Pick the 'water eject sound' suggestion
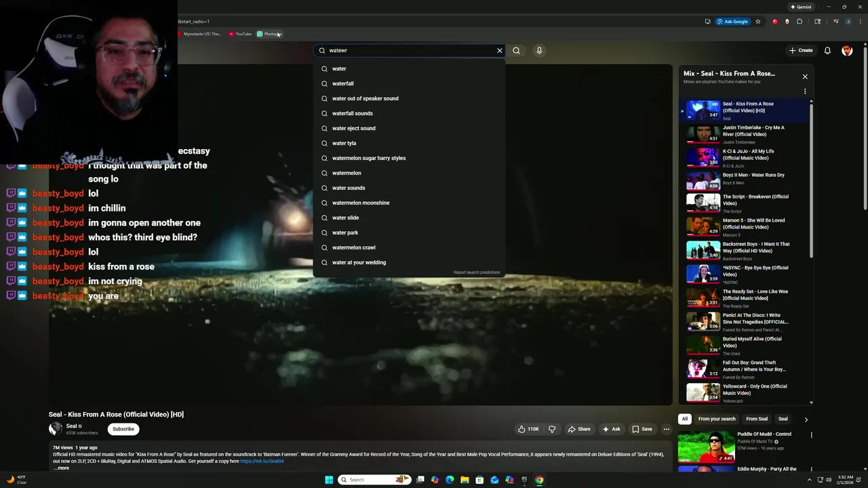 click(x=409, y=128)
